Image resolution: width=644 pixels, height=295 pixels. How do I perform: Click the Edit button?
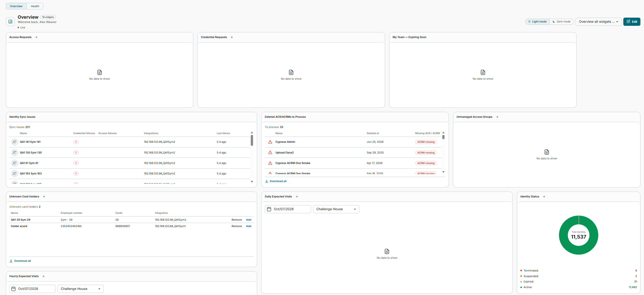tap(632, 22)
